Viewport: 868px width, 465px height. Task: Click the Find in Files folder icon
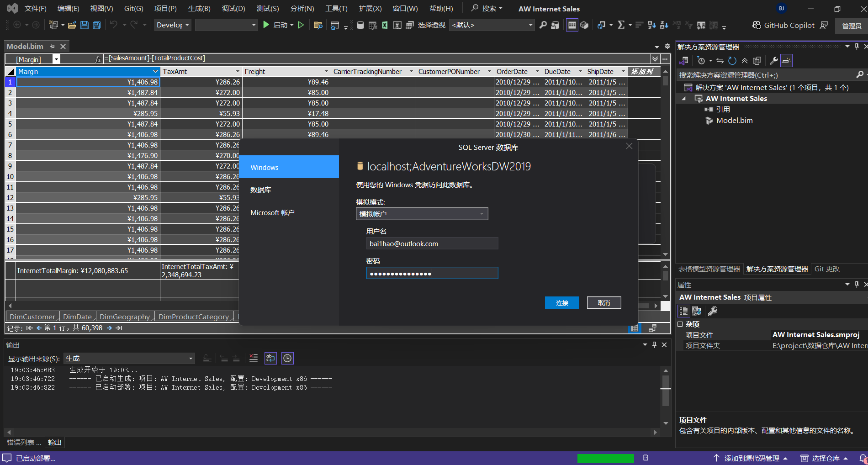click(318, 25)
